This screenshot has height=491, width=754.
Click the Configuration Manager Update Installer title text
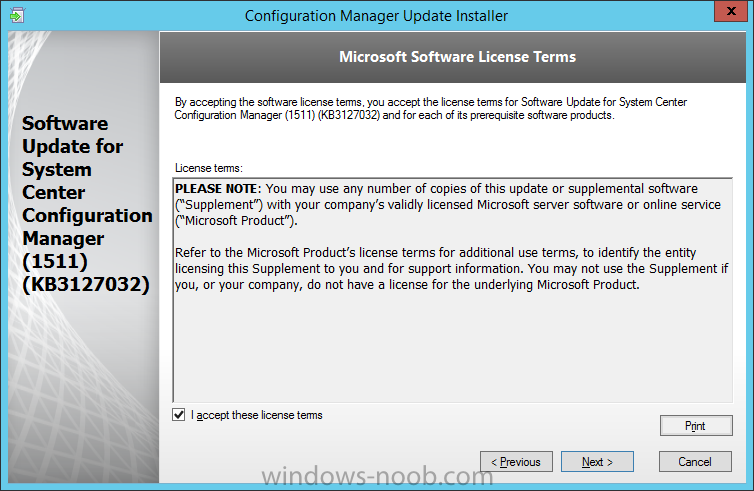pos(376,16)
